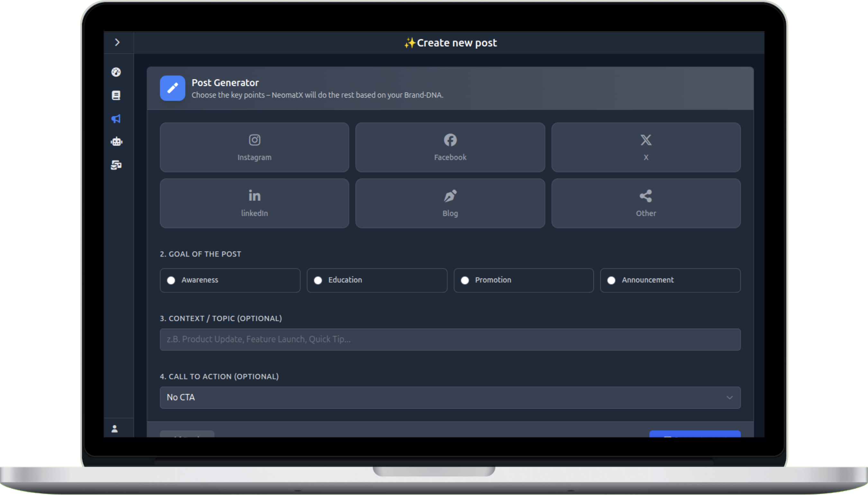868x495 pixels.
Task: Click the Context/Topic input field
Action: pyautogui.click(x=449, y=339)
